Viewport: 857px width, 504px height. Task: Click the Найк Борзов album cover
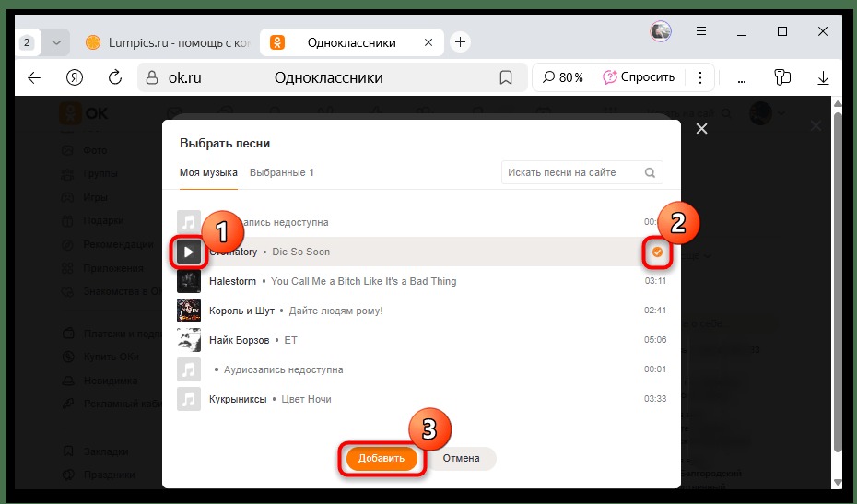189,340
